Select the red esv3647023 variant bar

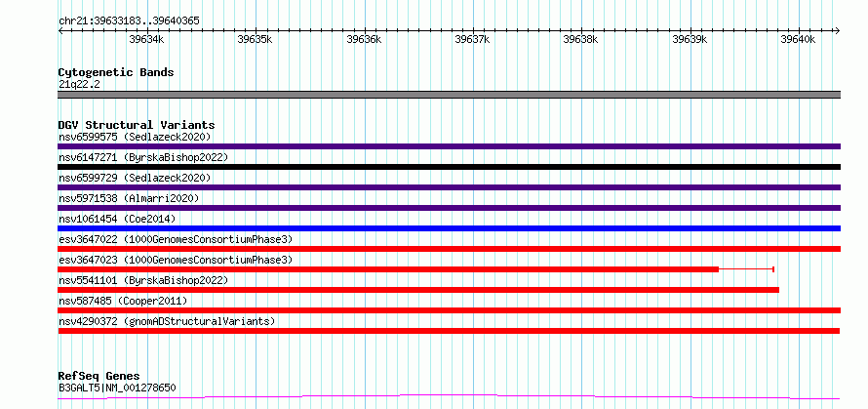pyautogui.click(x=388, y=269)
